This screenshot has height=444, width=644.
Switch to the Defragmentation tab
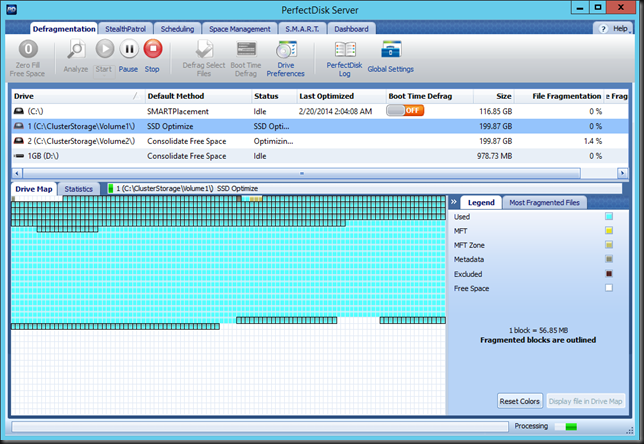point(64,29)
